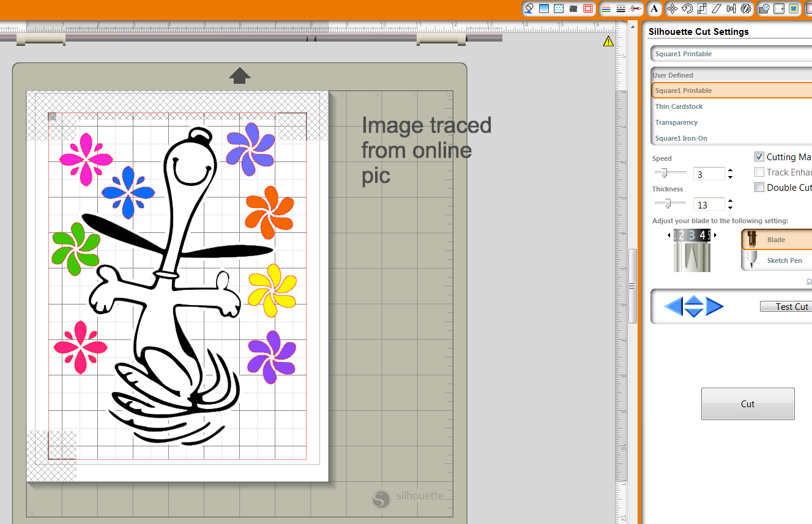Image resolution: width=812 pixels, height=524 pixels.
Task: Open the Square1 Printable media dropdown
Action: tap(731, 54)
